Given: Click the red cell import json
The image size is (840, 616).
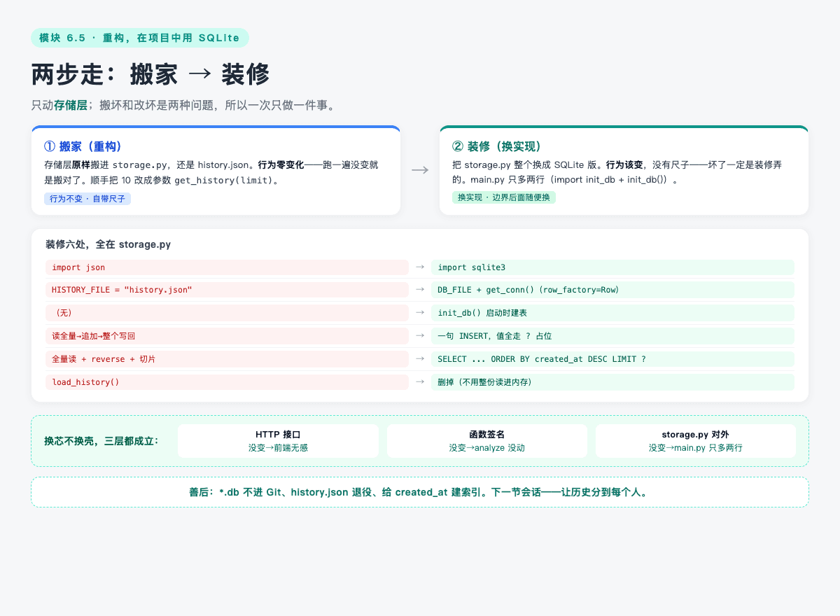Looking at the screenshot, I should coord(227,267).
